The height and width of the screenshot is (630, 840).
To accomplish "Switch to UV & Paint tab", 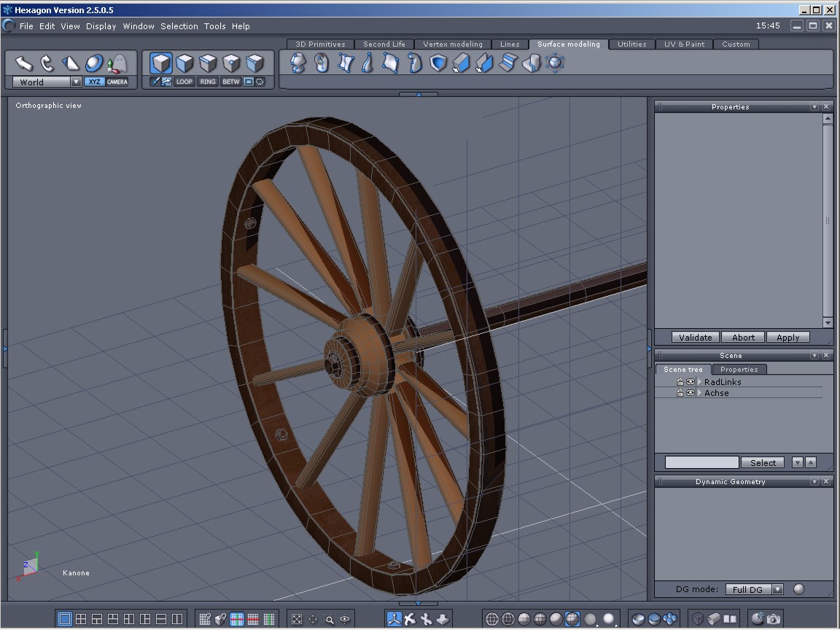I will [x=684, y=44].
